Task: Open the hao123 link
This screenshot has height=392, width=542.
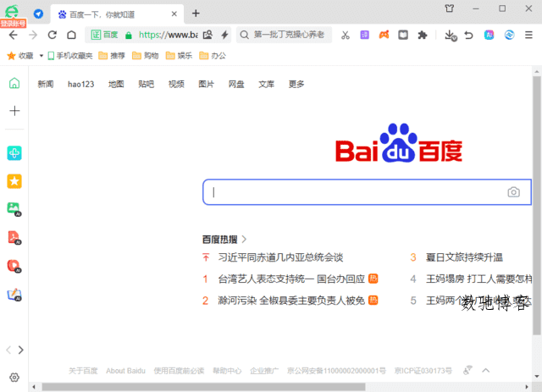Action: tap(81, 84)
